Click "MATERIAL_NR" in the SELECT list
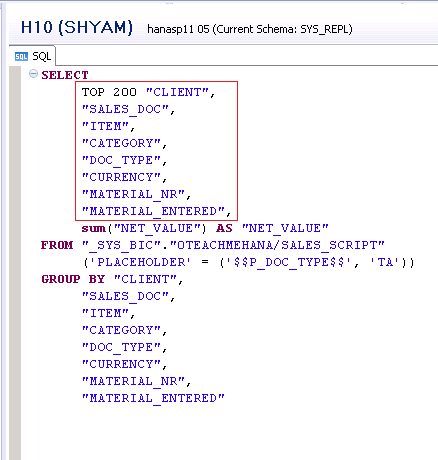The image size is (438, 460). [x=133, y=194]
